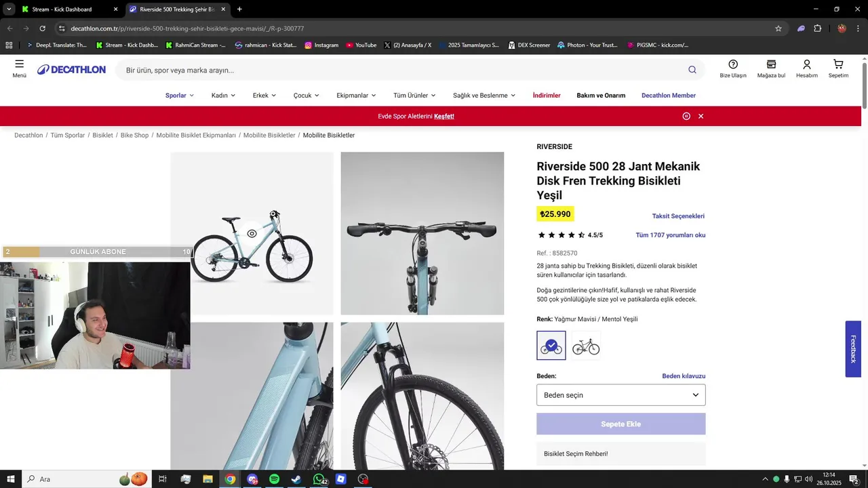Click the browser address bar URL
The width and height of the screenshot is (868, 488).
click(187, 28)
